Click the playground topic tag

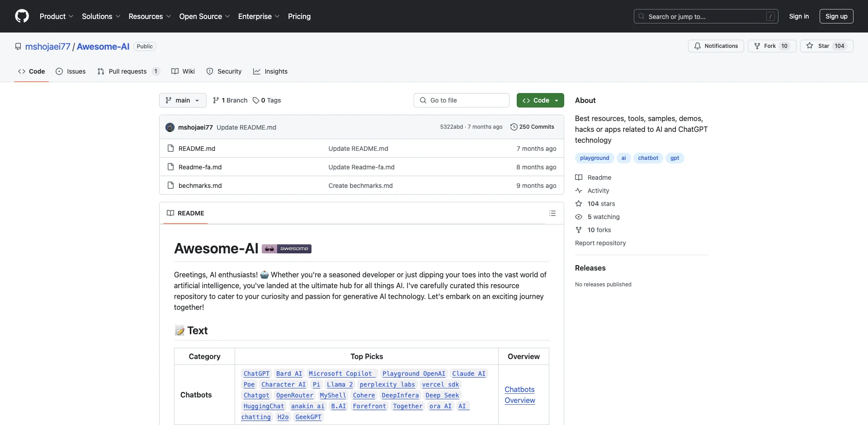point(594,158)
